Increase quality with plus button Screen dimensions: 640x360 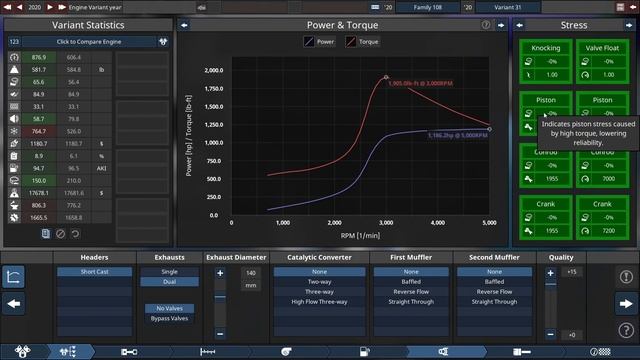(x=551, y=273)
